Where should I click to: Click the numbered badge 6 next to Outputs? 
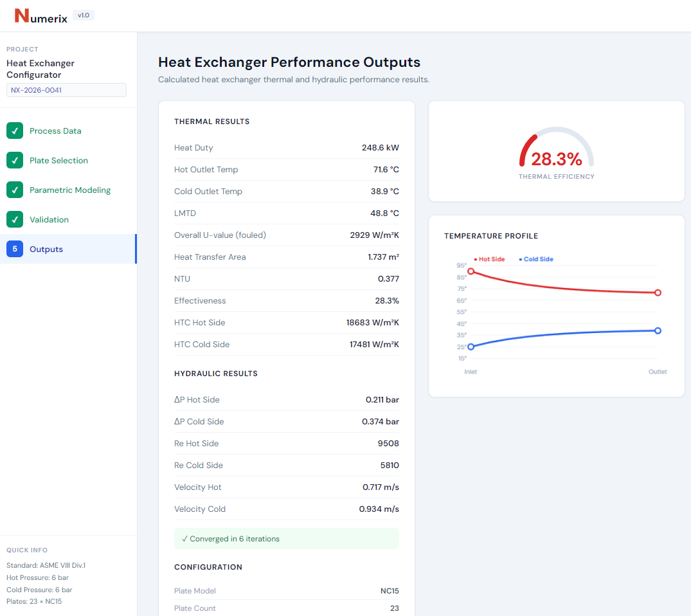pyautogui.click(x=14, y=249)
